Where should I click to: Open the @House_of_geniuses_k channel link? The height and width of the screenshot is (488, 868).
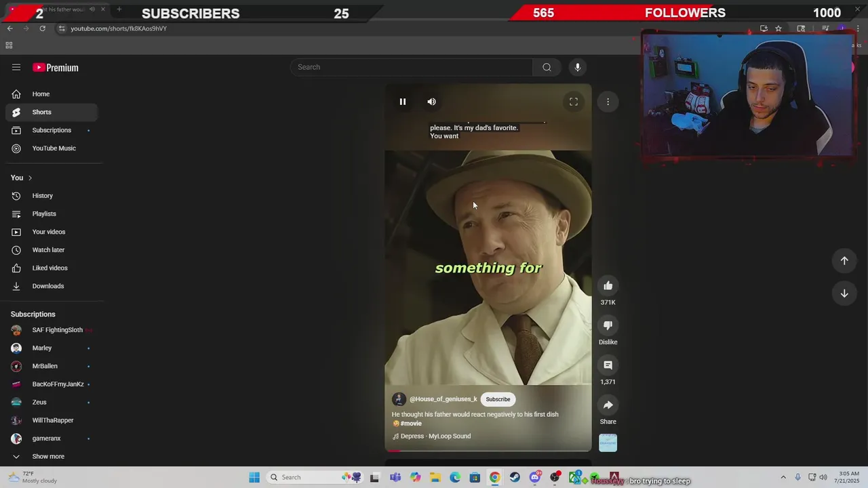(x=443, y=399)
